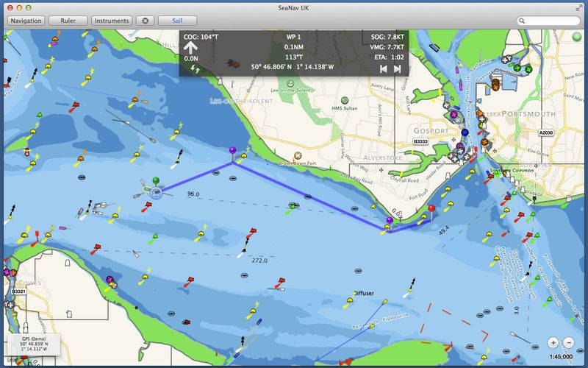The width and height of the screenshot is (588, 368).
Task: Click waypoint coordinates 50° 46.806' N
Action: tap(271, 67)
